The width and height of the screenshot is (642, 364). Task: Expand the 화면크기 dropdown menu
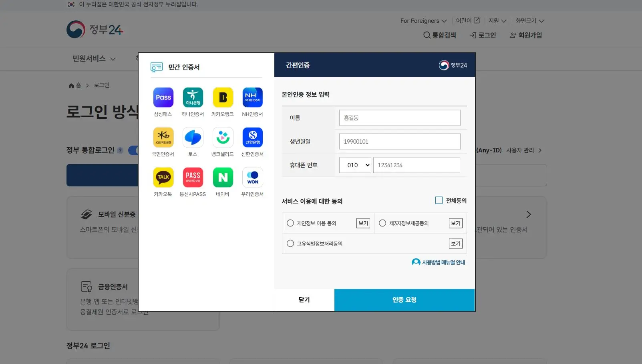point(530,21)
